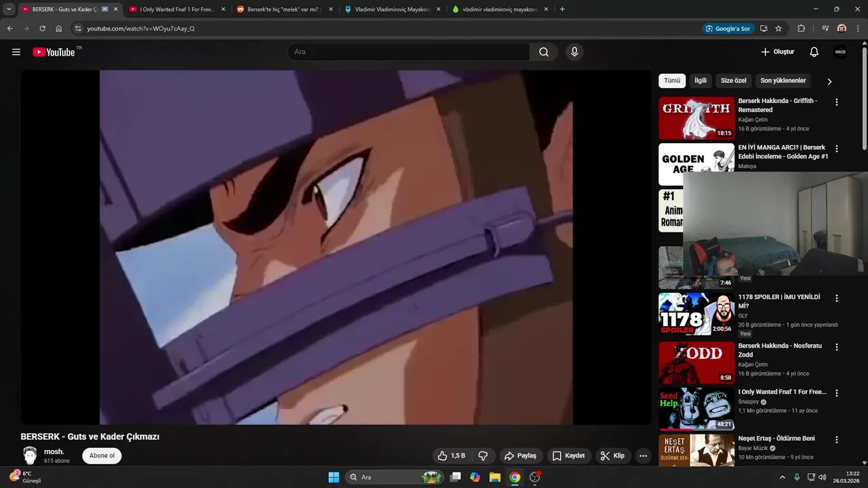Select the Tümü filter chip
868x488 pixels.
point(672,81)
